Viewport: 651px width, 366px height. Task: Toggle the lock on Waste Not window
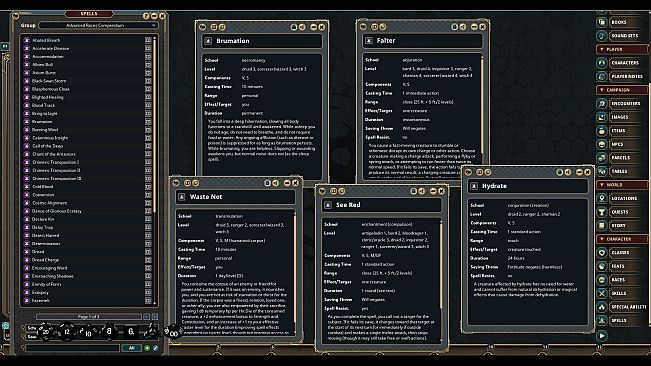[267, 183]
